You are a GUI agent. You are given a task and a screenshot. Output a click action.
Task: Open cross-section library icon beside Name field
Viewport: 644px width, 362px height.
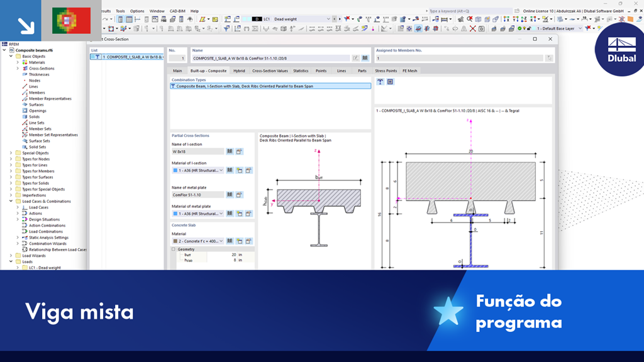point(365,58)
